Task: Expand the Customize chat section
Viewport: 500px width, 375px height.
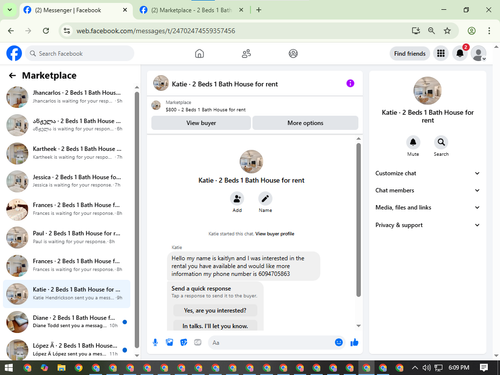Action: pyautogui.click(x=428, y=173)
